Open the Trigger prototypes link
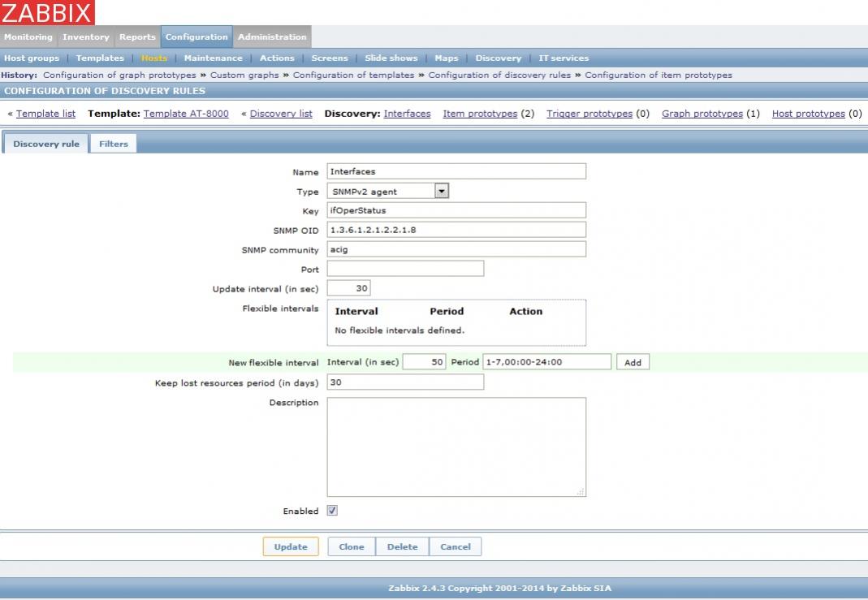The width and height of the screenshot is (868, 600). click(x=589, y=114)
